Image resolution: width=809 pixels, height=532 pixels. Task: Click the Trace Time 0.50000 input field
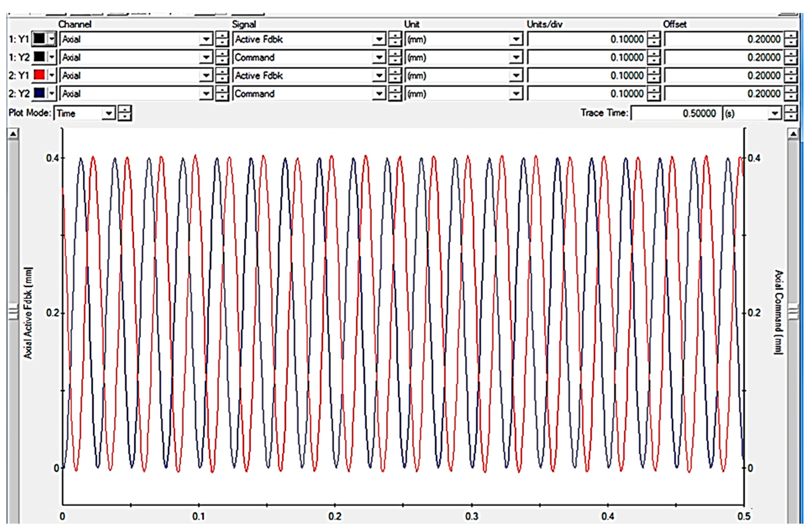(x=676, y=113)
